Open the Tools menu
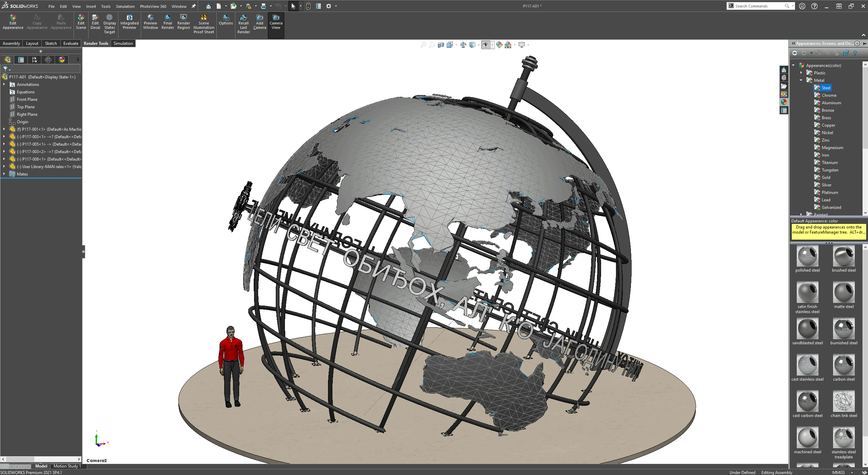The image size is (868, 475). (106, 6)
